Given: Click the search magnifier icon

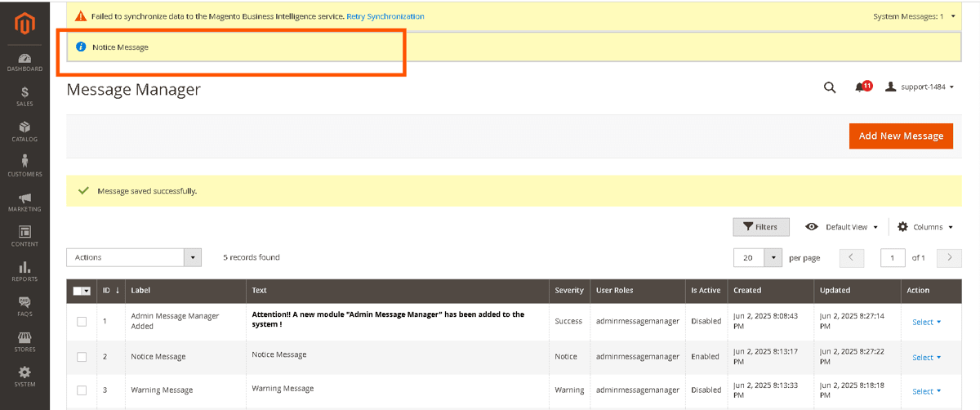Looking at the screenshot, I should coord(830,87).
